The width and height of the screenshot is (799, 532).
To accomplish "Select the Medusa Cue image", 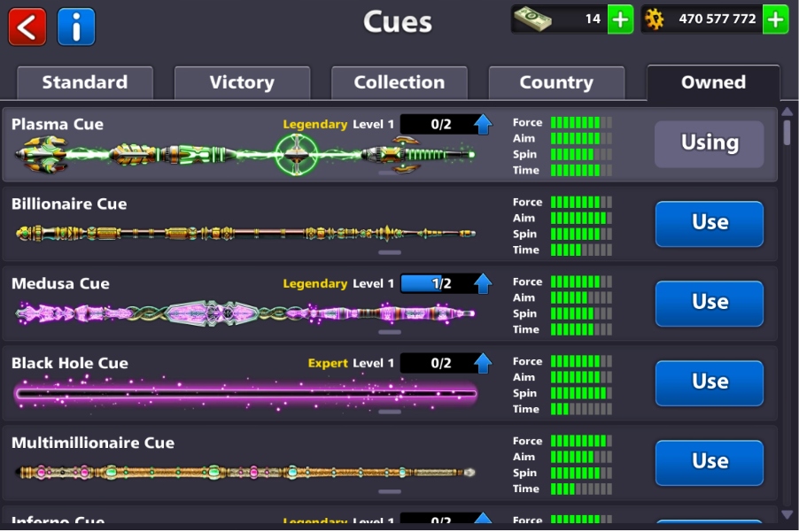I will pos(245,313).
